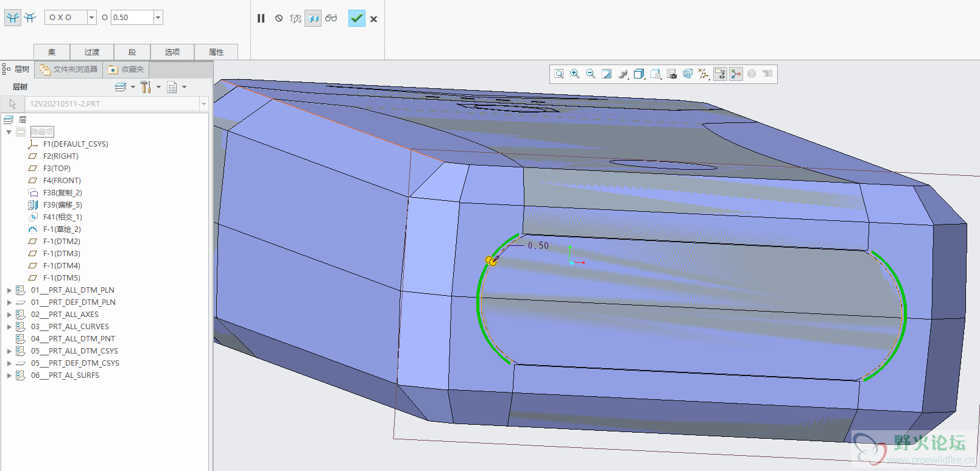Expand the list display dropdown arrow

coord(184,87)
